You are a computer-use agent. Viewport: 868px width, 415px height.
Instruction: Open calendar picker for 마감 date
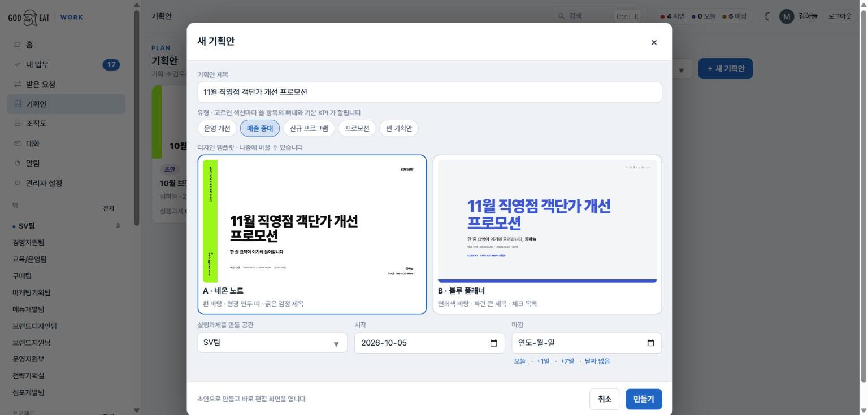[650, 343]
